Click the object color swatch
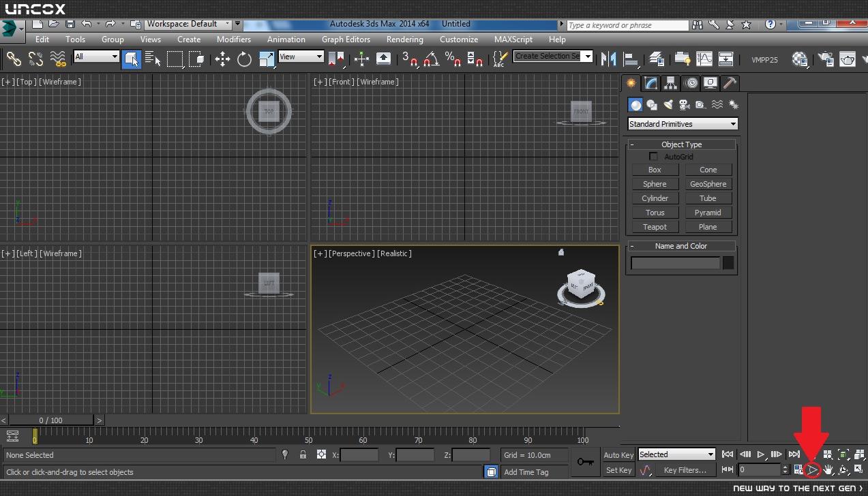868x496 pixels. coord(728,263)
